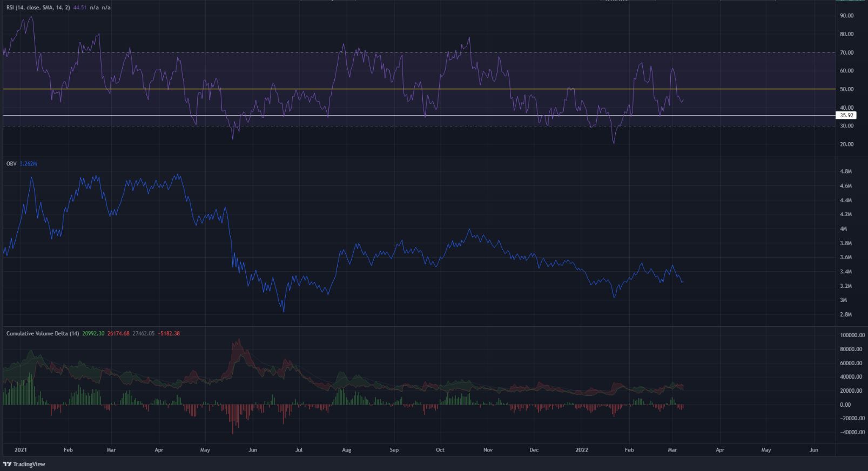Click the 2021 label on the time axis
This screenshot has width=868, height=471.
21,449
